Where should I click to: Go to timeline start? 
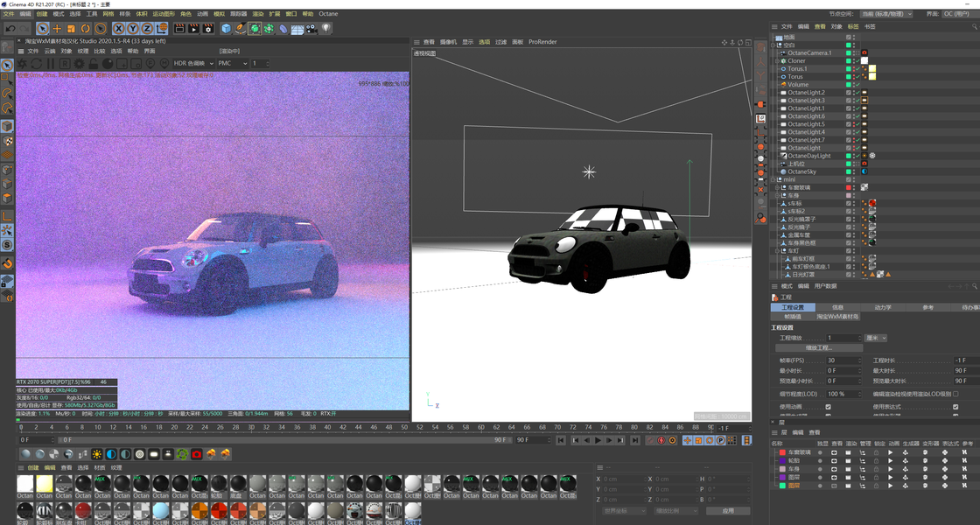point(561,440)
